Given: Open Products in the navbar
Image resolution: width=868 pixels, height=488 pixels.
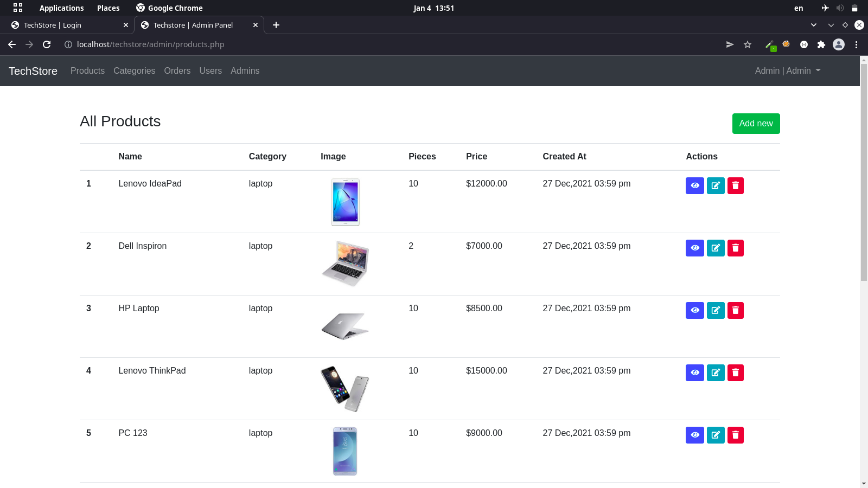Looking at the screenshot, I should 87,71.
